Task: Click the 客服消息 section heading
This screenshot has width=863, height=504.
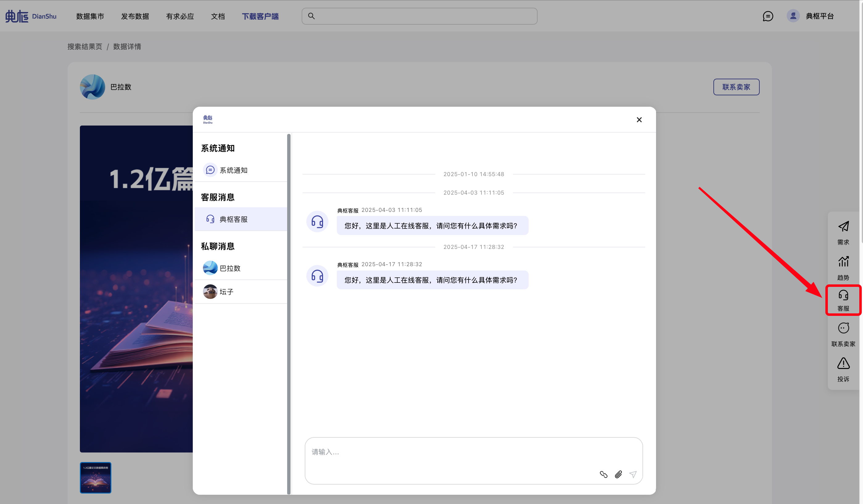Action: click(x=218, y=197)
